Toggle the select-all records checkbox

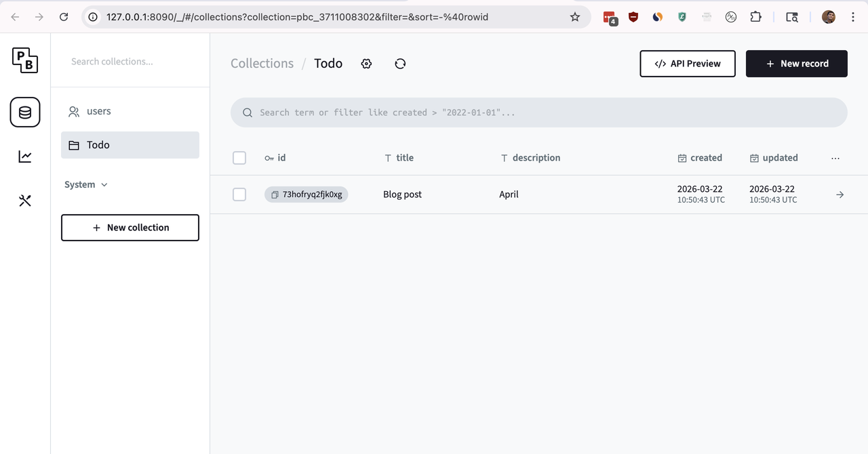pyautogui.click(x=239, y=157)
